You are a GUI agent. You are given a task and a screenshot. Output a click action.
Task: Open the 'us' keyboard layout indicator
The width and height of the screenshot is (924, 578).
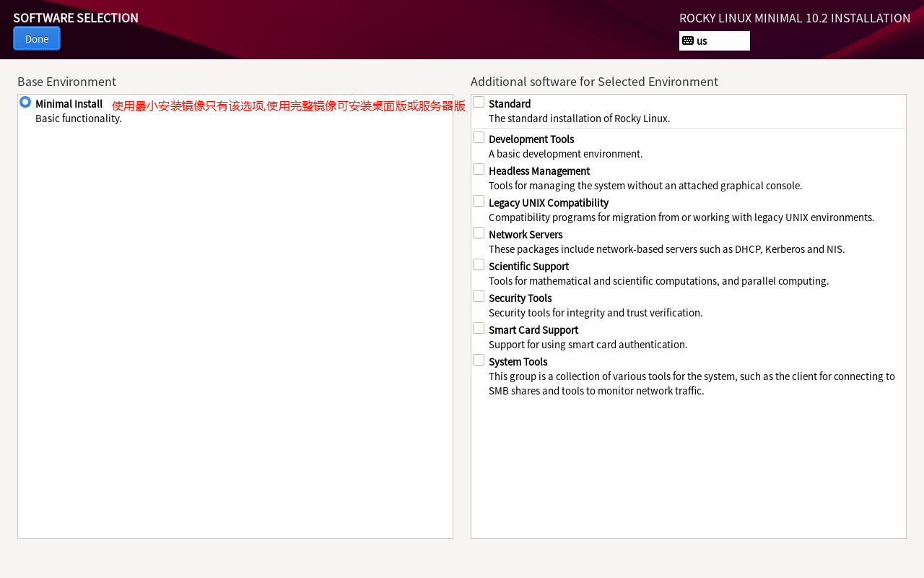tap(715, 40)
